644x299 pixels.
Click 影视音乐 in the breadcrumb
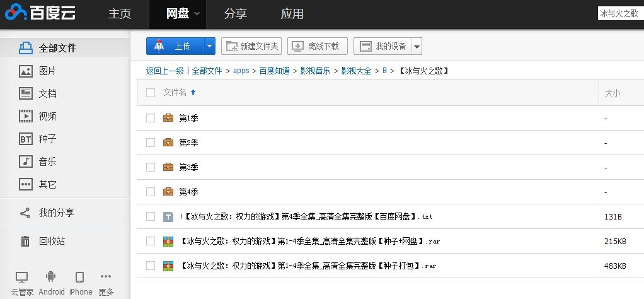pyautogui.click(x=315, y=71)
